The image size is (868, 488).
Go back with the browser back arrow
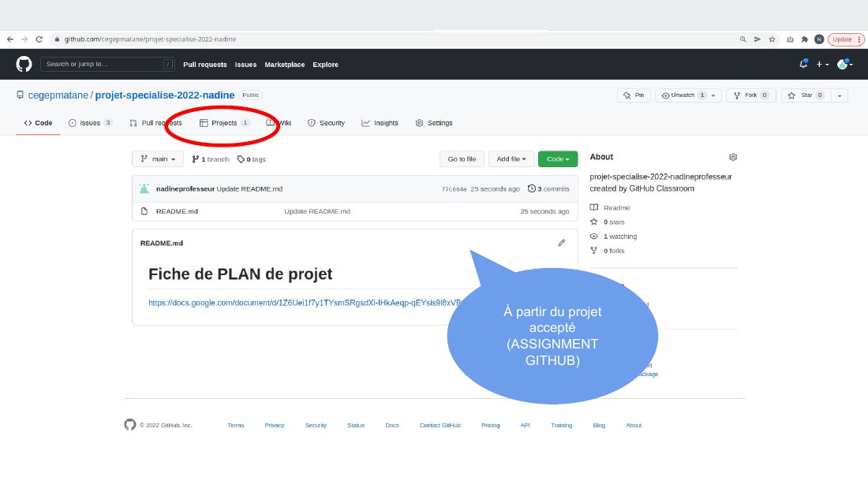[x=10, y=39]
